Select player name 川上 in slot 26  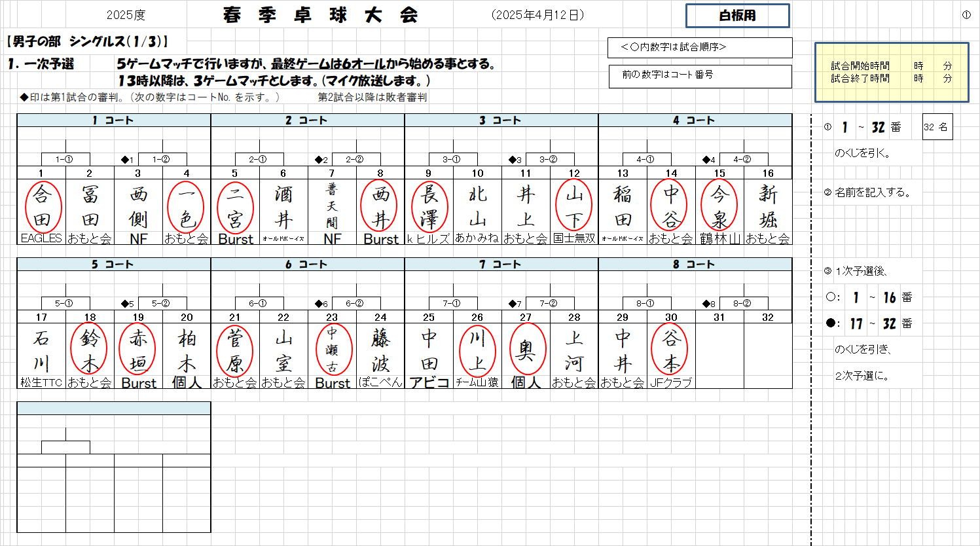478,350
